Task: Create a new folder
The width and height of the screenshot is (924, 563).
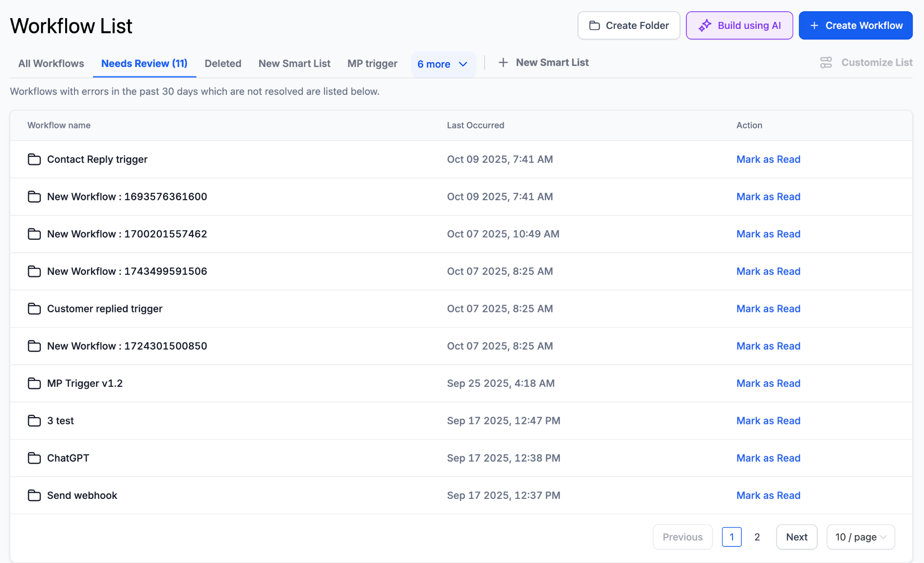Action: (x=629, y=25)
